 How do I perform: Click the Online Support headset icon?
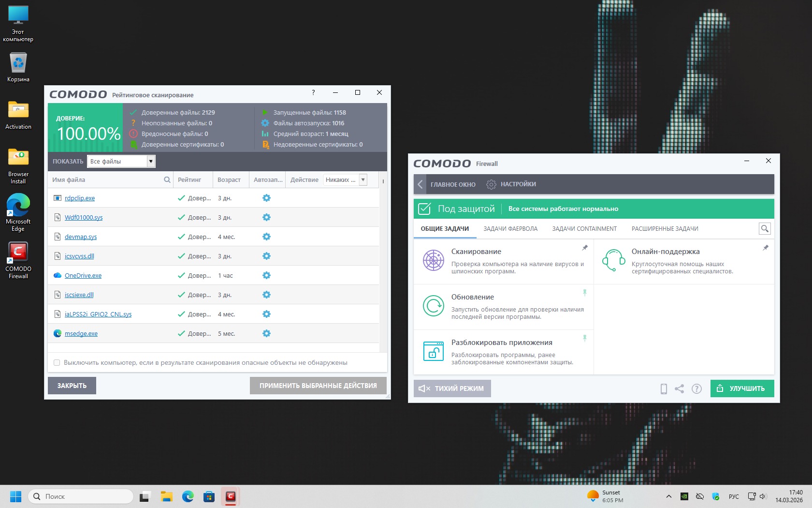click(x=613, y=260)
